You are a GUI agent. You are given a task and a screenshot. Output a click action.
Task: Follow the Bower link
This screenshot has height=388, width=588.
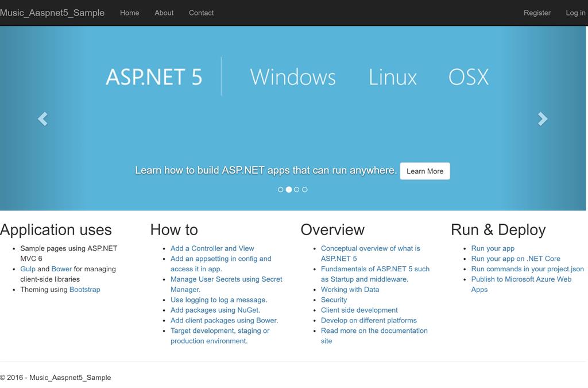click(x=61, y=269)
